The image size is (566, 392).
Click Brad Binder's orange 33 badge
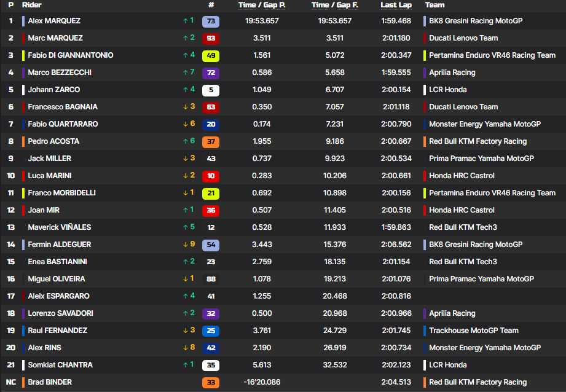211,382
